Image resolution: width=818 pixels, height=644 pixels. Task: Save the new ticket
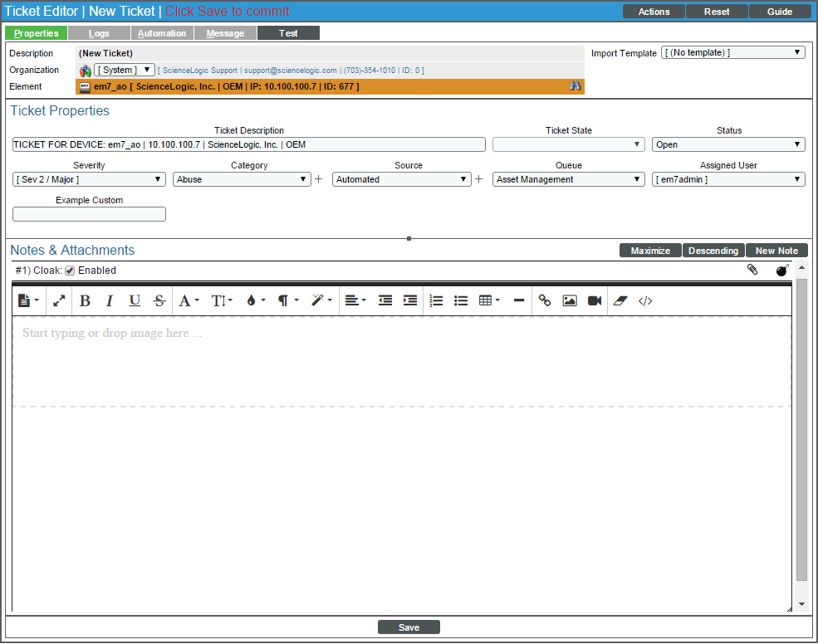(x=409, y=627)
